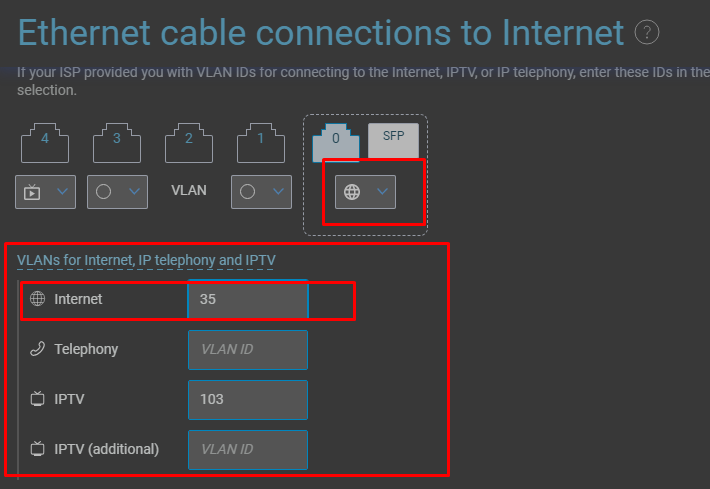Select Ethernet port 2 icon

[x=189, y=143]
